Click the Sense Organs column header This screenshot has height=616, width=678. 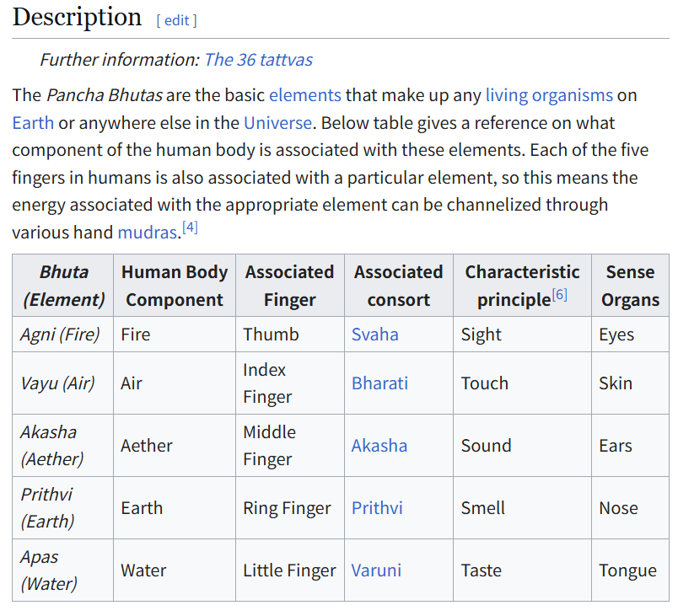coord(630,286)
